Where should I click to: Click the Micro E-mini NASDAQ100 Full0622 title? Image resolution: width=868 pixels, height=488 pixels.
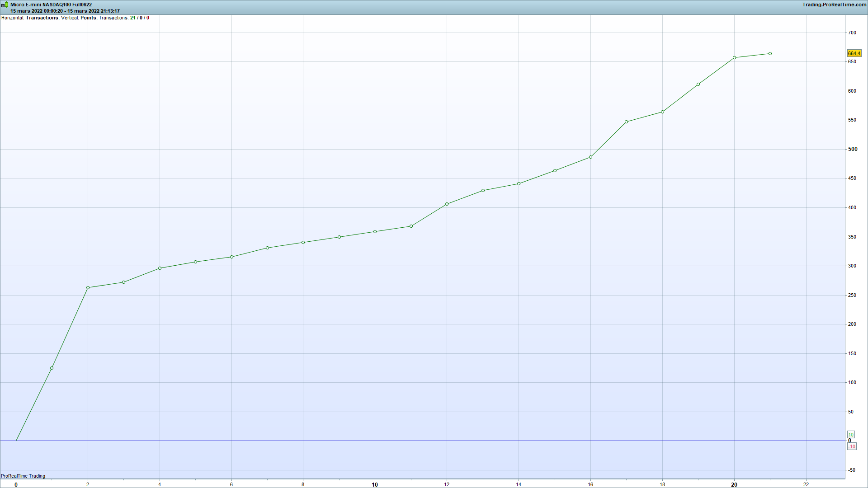click(x=51, y=5)
